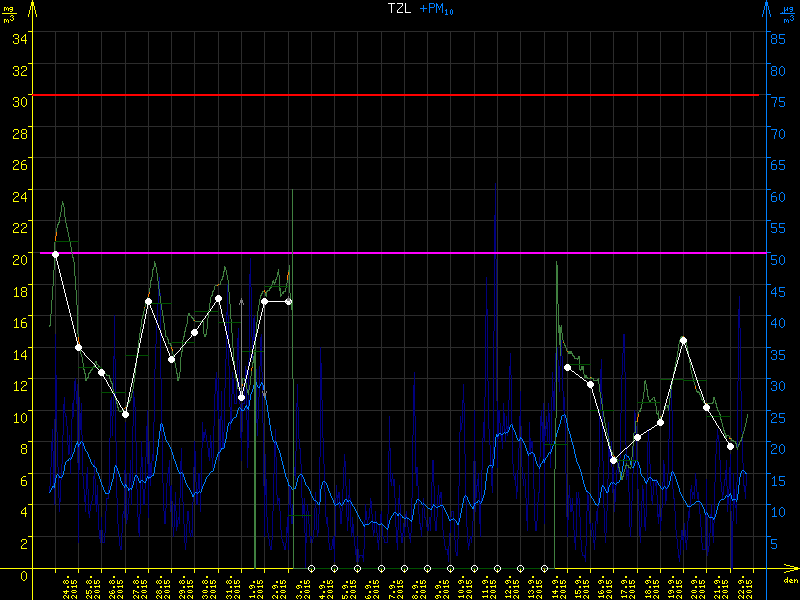Click the magenta threshold line at 50

(x=400, y=253)
